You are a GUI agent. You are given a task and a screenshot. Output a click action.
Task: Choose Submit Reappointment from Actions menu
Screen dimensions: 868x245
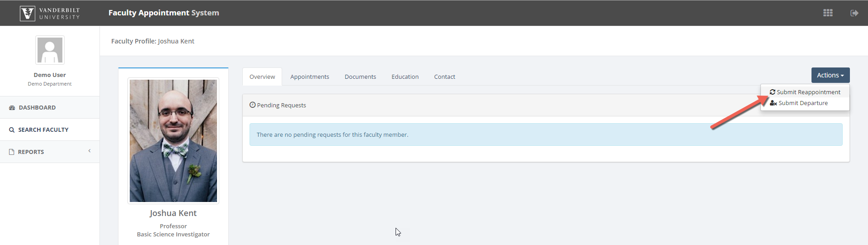pos(808,92)
